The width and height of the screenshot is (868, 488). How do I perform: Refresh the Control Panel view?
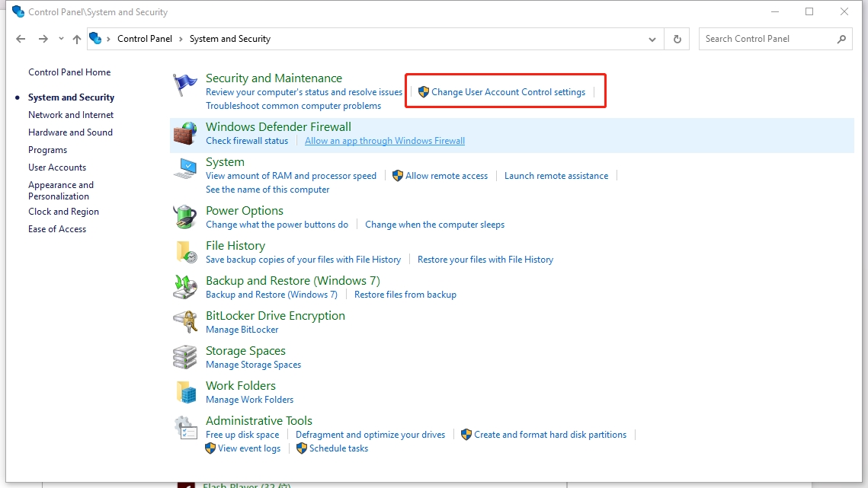(677, 39)
